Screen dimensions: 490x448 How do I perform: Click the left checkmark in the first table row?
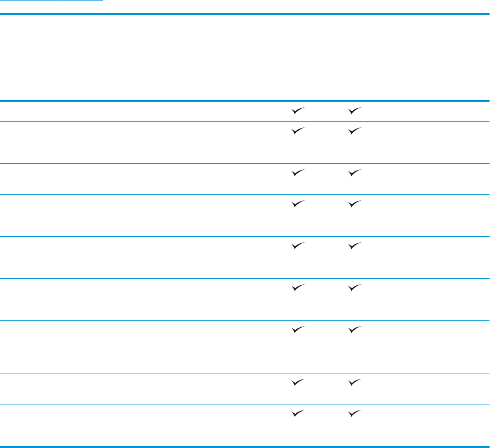click(297, 111)
